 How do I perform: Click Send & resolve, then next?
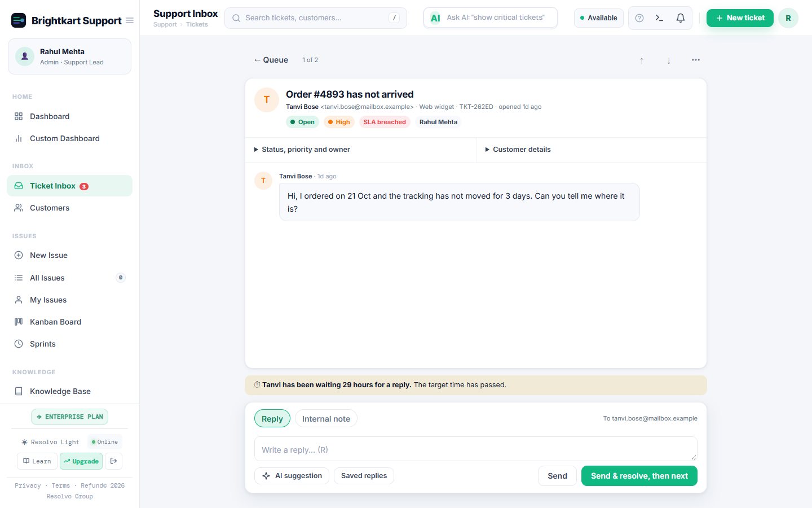pos(639,476)
